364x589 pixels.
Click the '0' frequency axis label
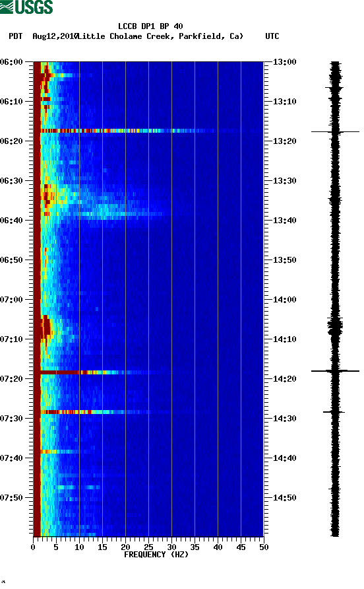pyautogui.click(x=33, y=547)
